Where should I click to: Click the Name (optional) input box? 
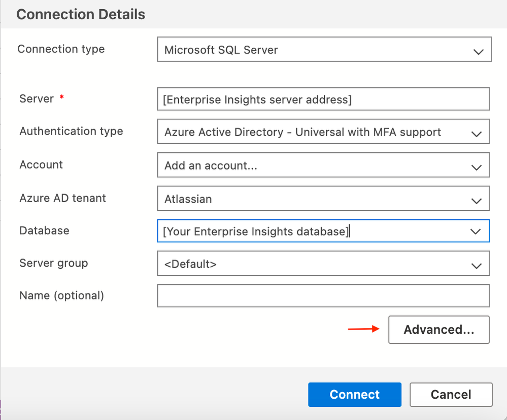click(x=323, y=296)
